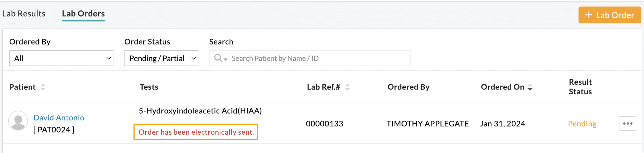Create a new Lab Order
Viewport: 644px width, 153px height.
[610, 15]
